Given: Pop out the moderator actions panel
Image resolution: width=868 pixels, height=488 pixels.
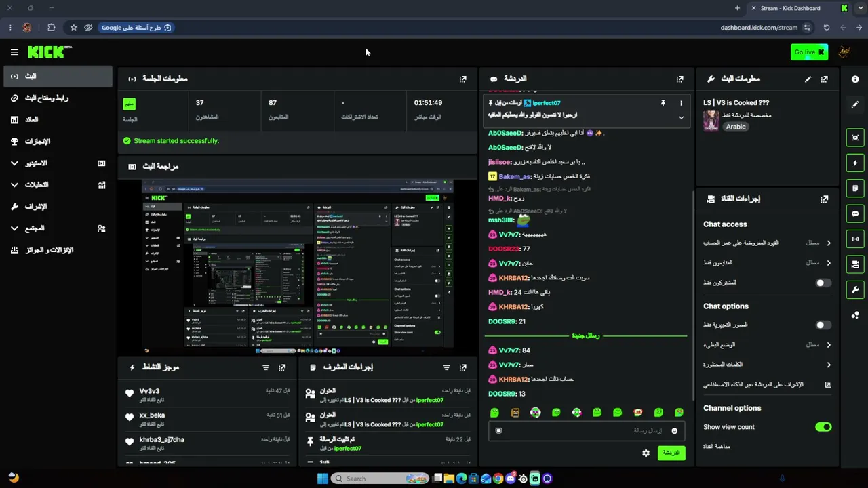Looking at the screenshot, I should coord(463,367).
